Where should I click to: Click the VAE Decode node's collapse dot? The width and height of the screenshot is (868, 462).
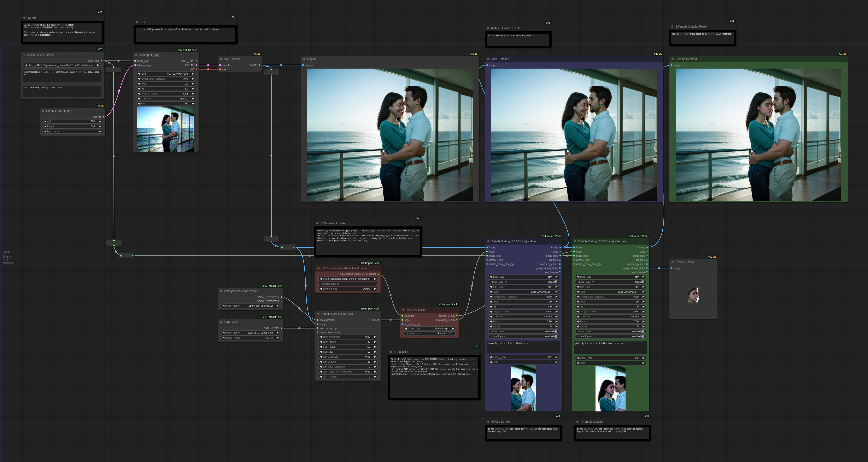[221, 59]
